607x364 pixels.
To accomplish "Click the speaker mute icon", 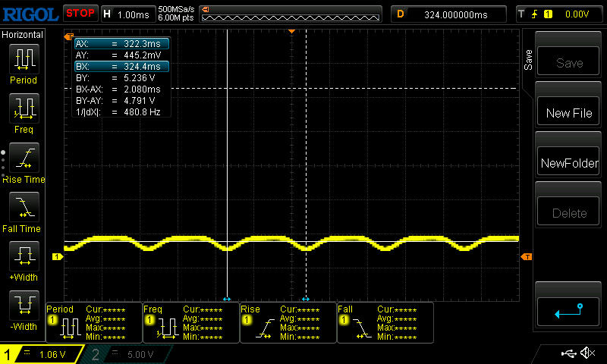I will 587,353.
